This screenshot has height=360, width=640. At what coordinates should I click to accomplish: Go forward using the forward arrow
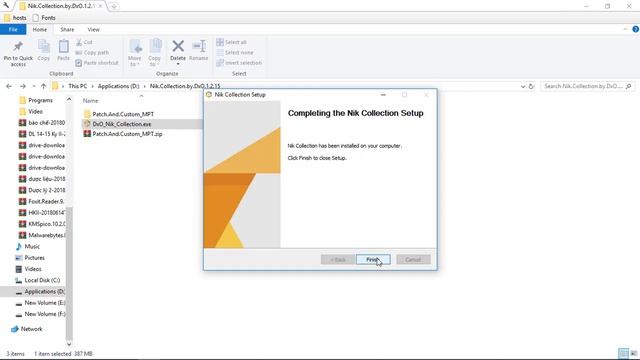point(23,86)
